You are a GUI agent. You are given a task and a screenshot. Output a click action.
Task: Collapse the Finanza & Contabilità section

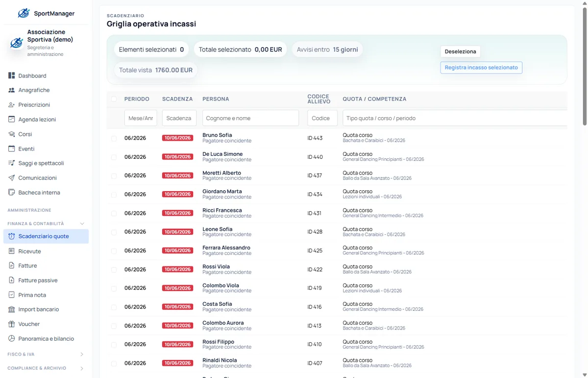pos(82,224)
